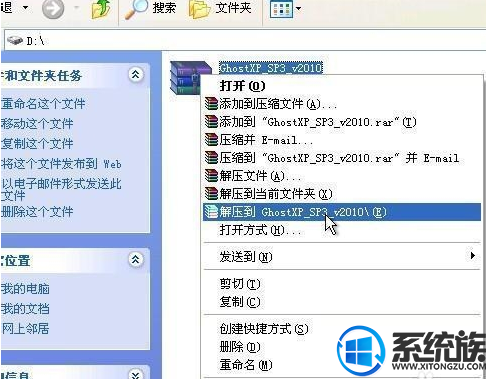Viewport: 486px width, 379px height.
Task: Choose Compress to rar and E-mail entry
Action: coord(342,158)
